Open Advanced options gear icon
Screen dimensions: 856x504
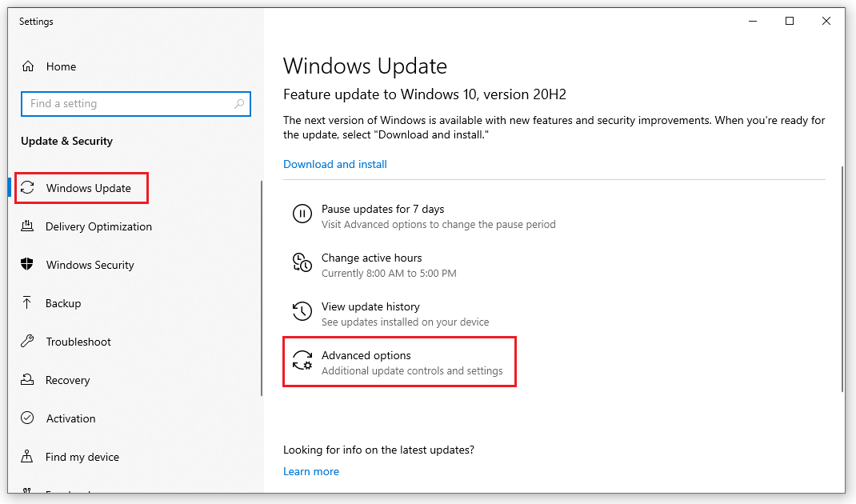coord(302,362)
